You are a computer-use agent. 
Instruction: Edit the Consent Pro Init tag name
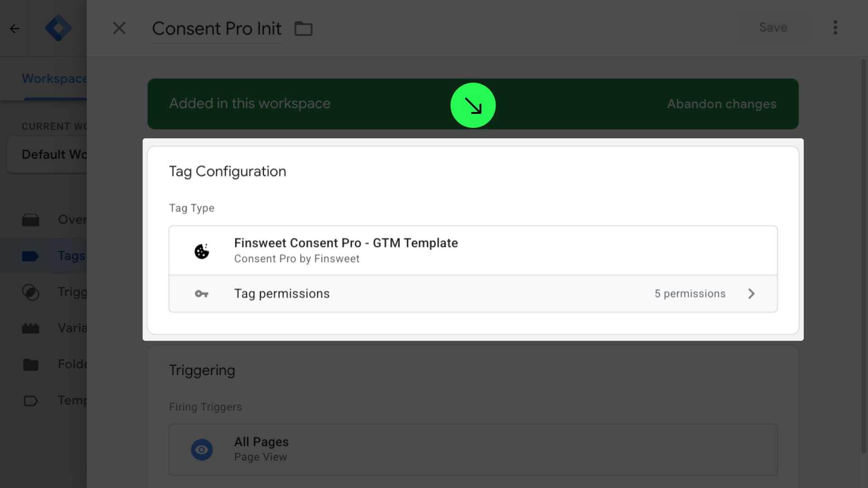tap(217, 28)
